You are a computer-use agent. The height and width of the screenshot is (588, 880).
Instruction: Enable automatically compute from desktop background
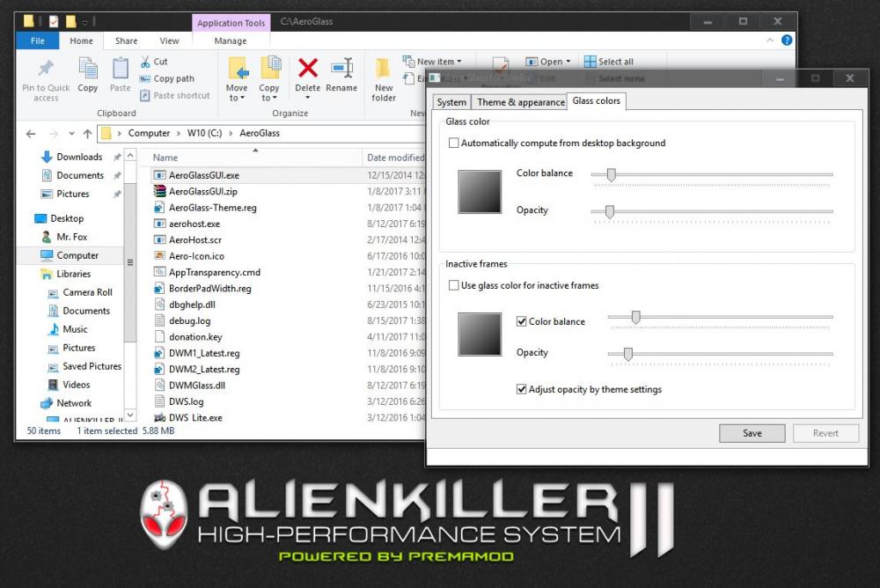454,143
